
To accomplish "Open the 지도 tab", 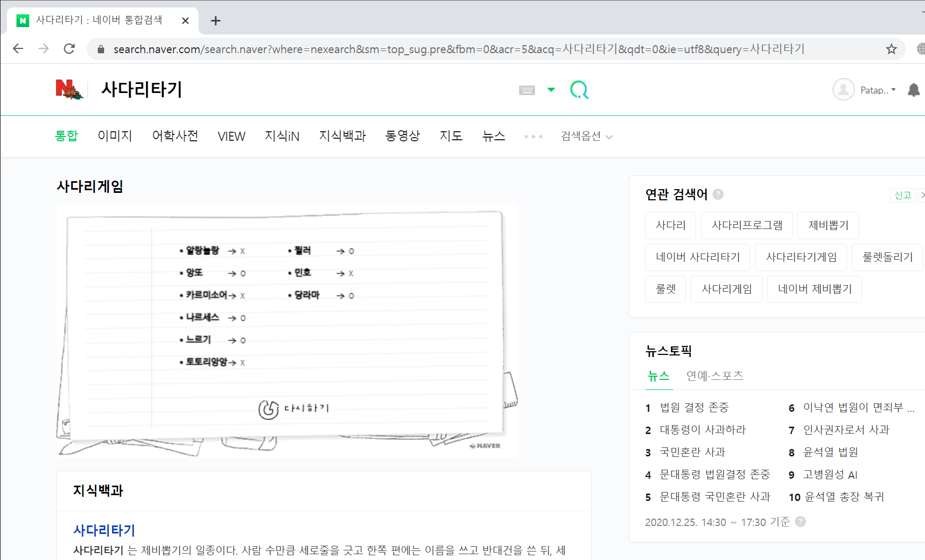I will (x=451, y=136).
